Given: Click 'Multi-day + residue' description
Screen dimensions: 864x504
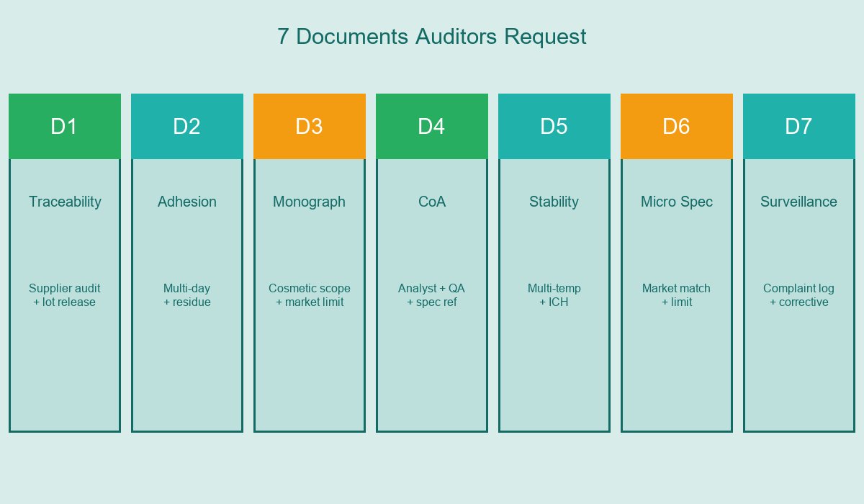Looking at the screenshot, I should tap(187, 295).
